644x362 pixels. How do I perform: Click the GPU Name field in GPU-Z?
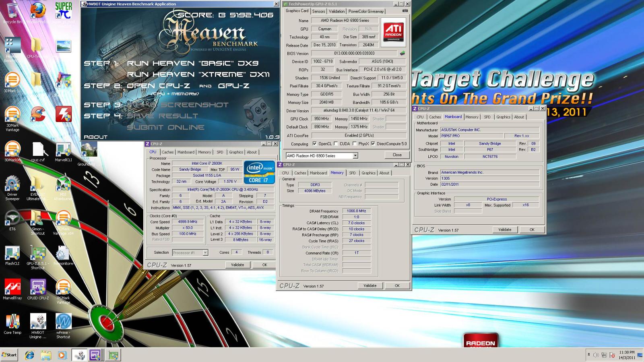pyautogui.click(x=345, y=21)
